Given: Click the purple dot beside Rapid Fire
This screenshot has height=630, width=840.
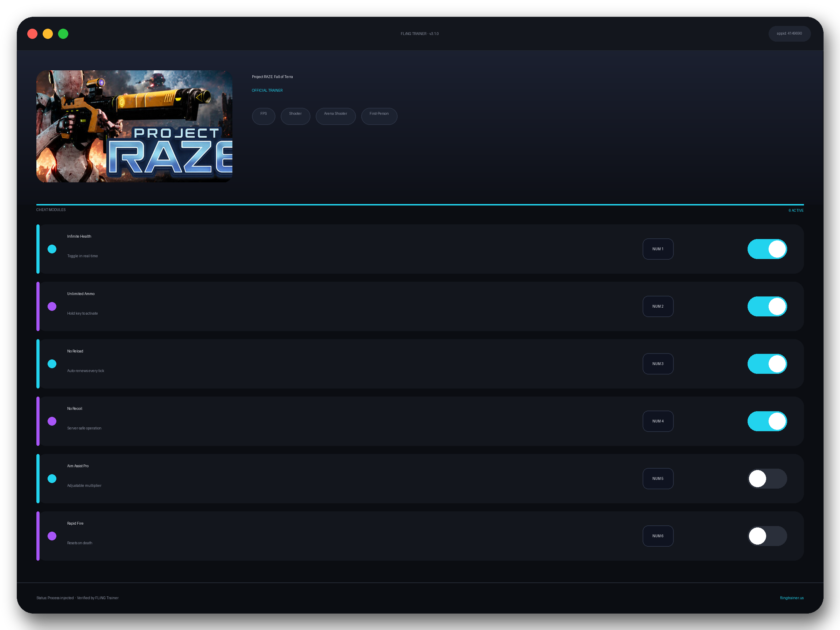Looking at the screenshot, I should [x=52, y=535].
